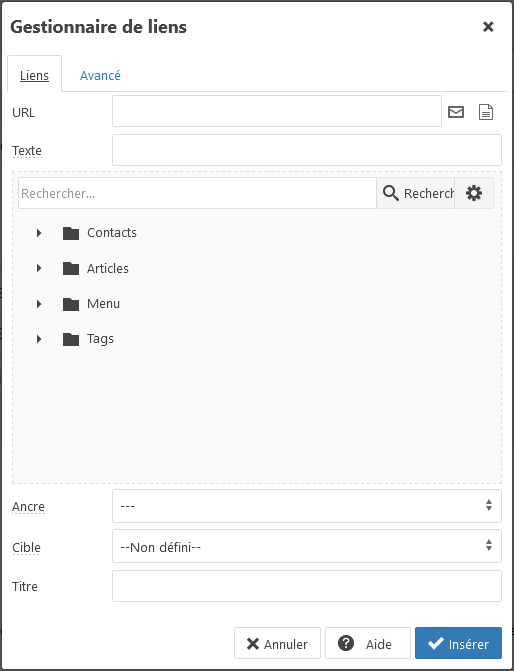The height and width of the screenshot is (671, 514).
Task: Expand the Contacts tree node
Action: 39,233
